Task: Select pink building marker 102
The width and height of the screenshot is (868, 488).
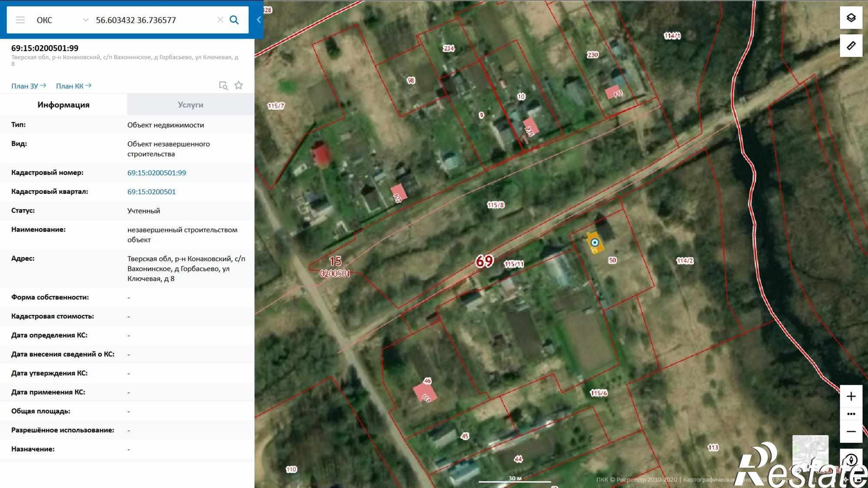Action: click(x=398, y=193)
